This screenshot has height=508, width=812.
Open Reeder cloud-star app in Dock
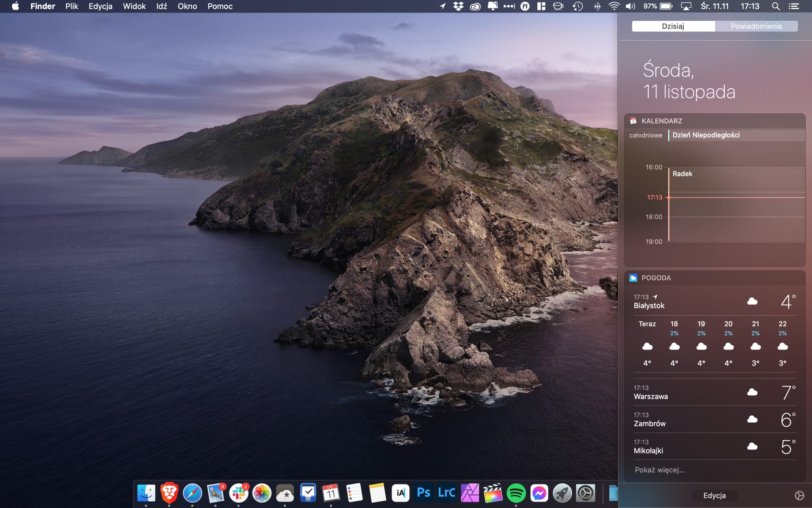click(285, 493)
